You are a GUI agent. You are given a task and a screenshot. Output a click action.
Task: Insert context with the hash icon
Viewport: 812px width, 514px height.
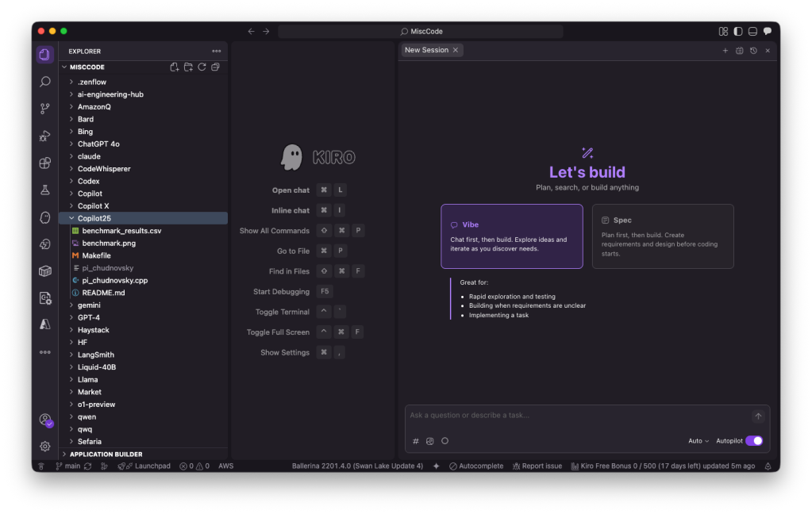(415, 441)
